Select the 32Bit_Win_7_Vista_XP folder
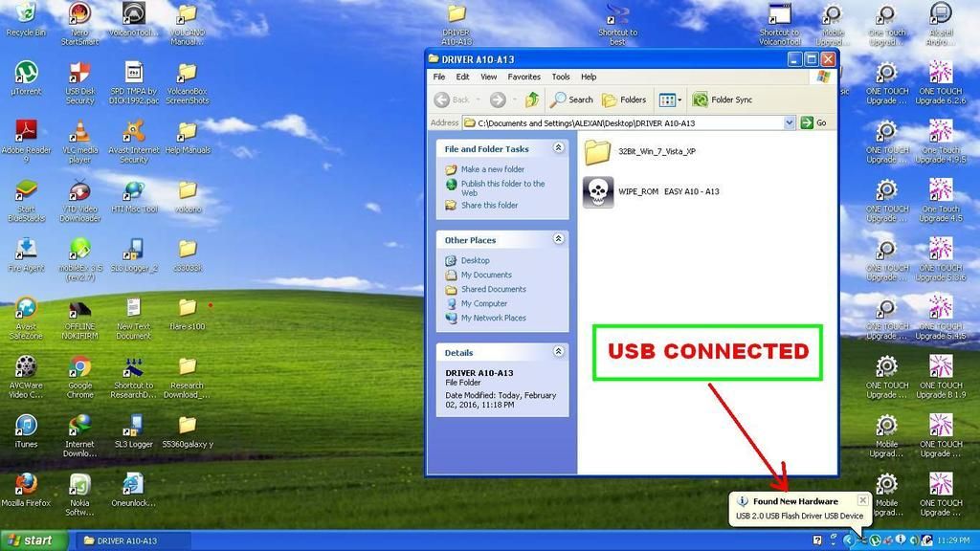Screen dimensions: 980x551 tap(598, 151)
